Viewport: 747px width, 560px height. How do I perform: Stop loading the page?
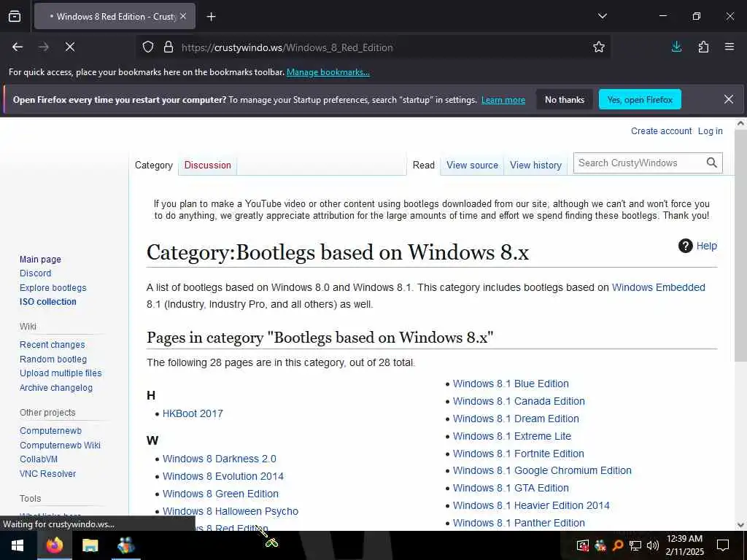[x=70, y=47]
